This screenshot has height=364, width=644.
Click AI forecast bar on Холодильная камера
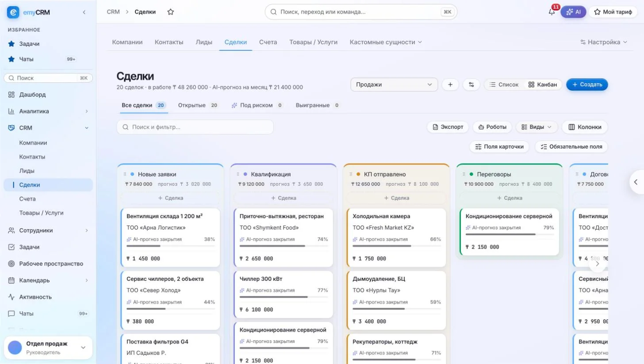(x=397, y=246)
